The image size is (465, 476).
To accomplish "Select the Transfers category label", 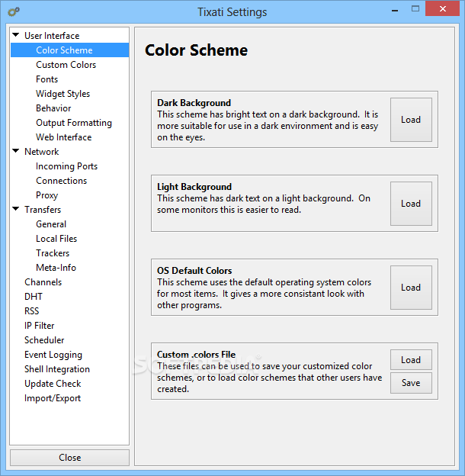I will click(x=43, y=210).
